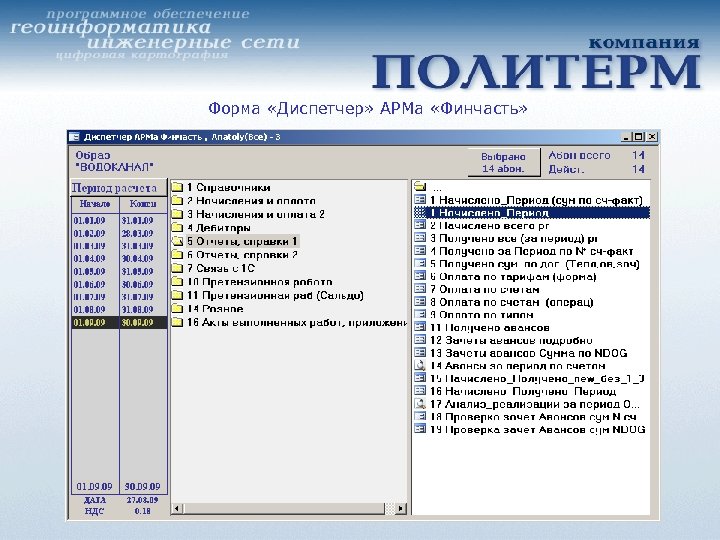Click the Образ "ВОДОКАНАЛ" label
The image size is (720, 540).
114,161
